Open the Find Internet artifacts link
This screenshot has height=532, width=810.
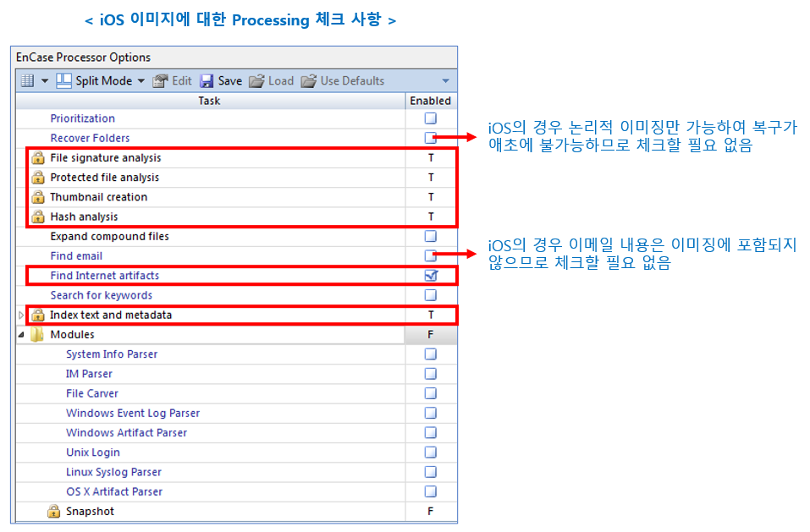(105, 276)
